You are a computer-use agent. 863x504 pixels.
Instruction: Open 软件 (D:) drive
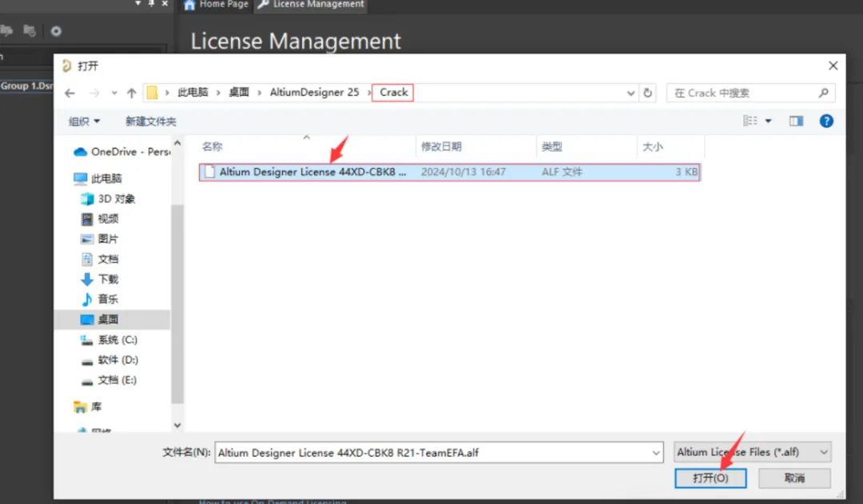pyautogui.click(x=109, y=360)
